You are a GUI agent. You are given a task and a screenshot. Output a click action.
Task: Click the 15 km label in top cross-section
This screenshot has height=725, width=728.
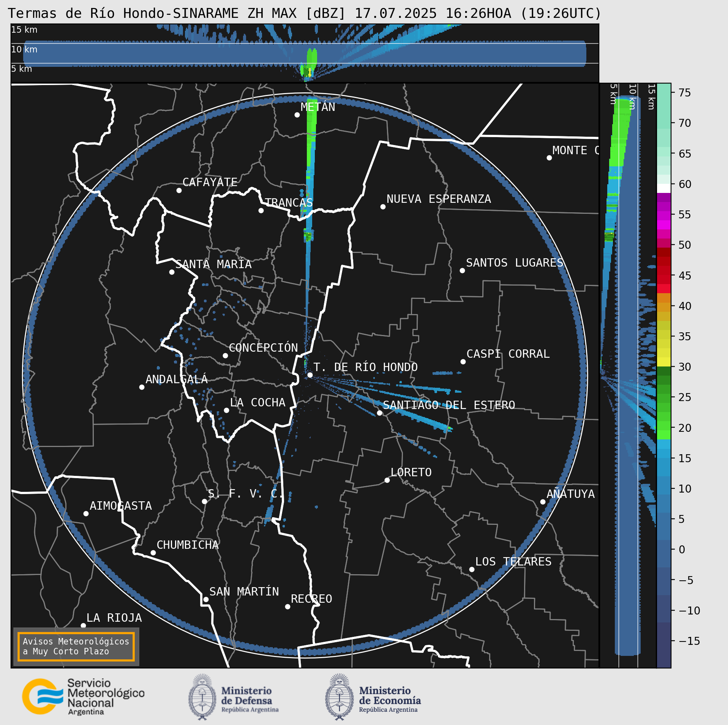tap(24, 30)
